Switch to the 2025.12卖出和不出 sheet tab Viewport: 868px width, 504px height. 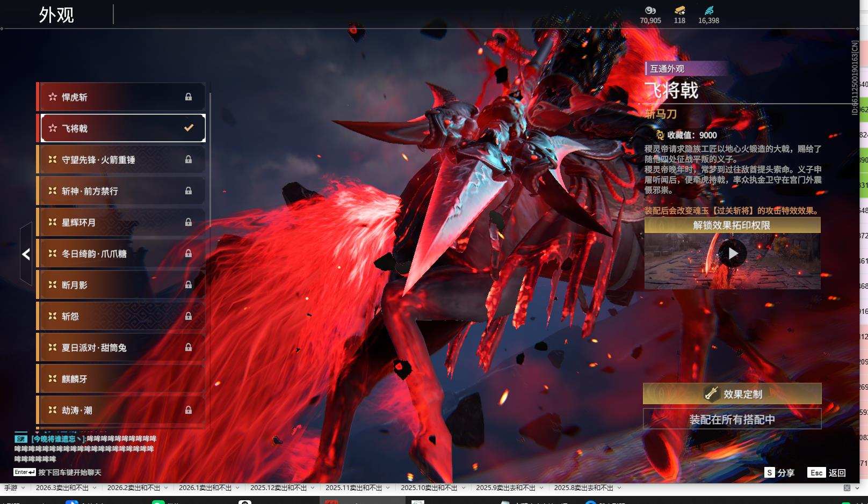(x=278, y=488)
